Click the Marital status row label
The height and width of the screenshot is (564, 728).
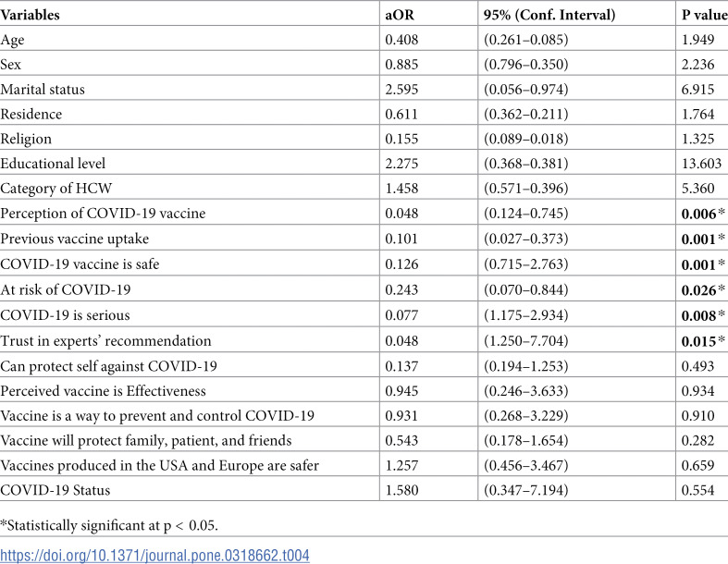point(43,89)
